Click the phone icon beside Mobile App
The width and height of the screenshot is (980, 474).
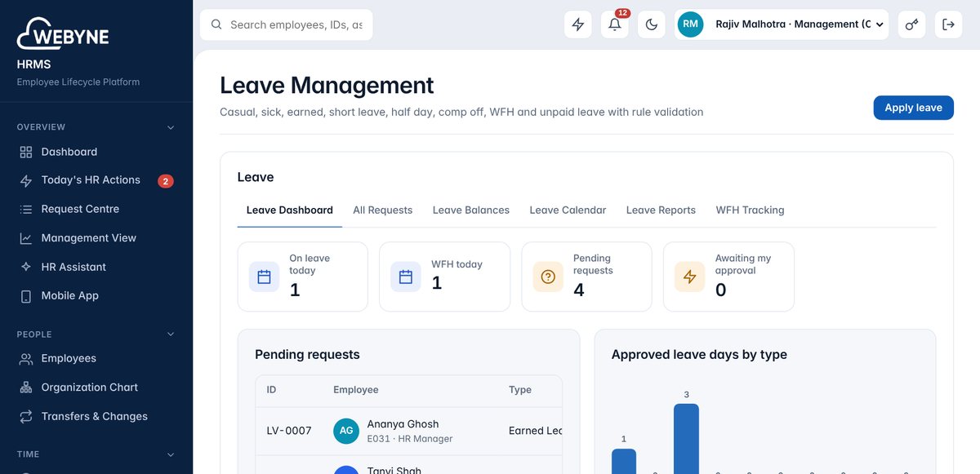(26, 296)
